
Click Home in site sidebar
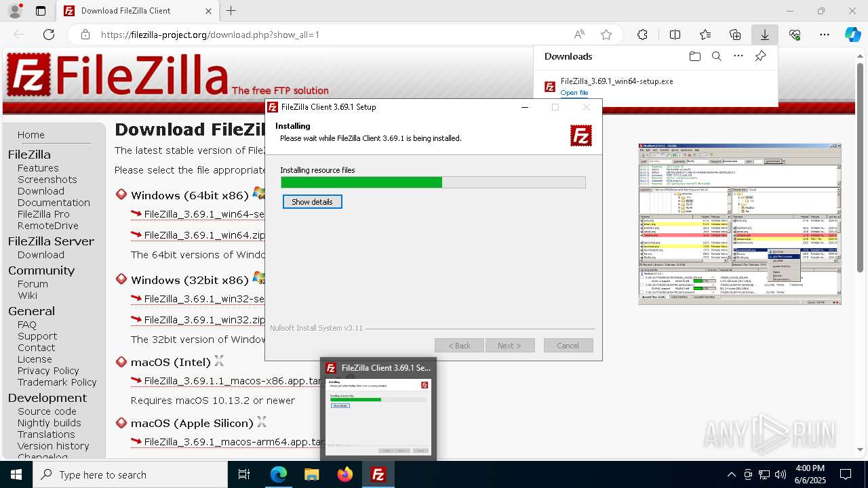pos(31,135)
